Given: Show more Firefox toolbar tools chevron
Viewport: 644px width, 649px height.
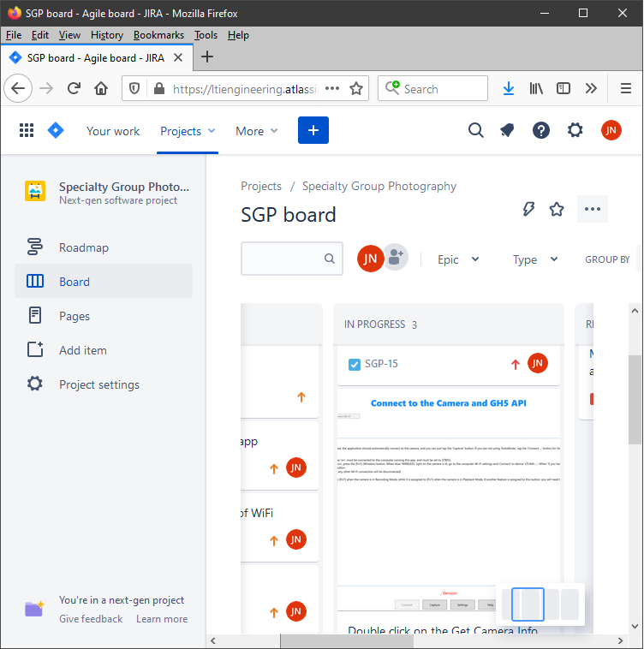Looking at the screenshot, I should point(591,88).
